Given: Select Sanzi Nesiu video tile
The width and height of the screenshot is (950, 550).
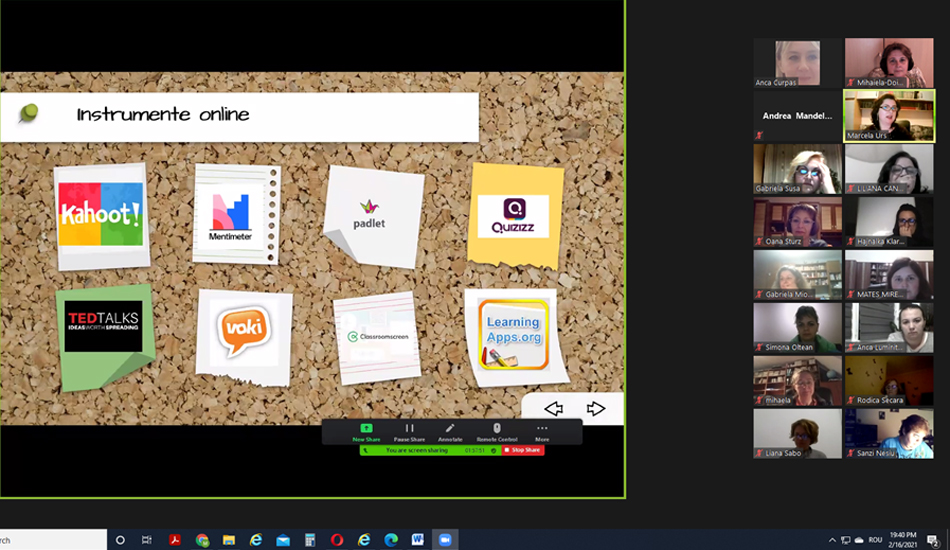Looking at the screenshot, I should coord(889,434).
